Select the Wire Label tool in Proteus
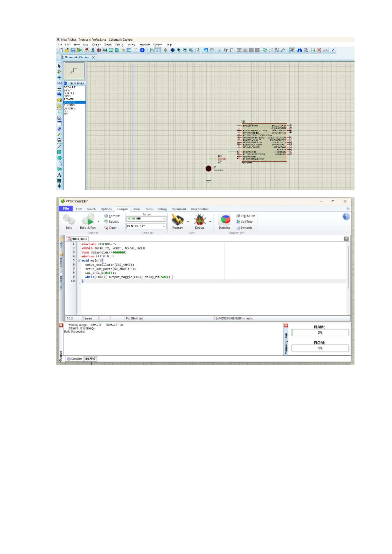Viewport: 392px width, 554px height. tap(59, 83)
